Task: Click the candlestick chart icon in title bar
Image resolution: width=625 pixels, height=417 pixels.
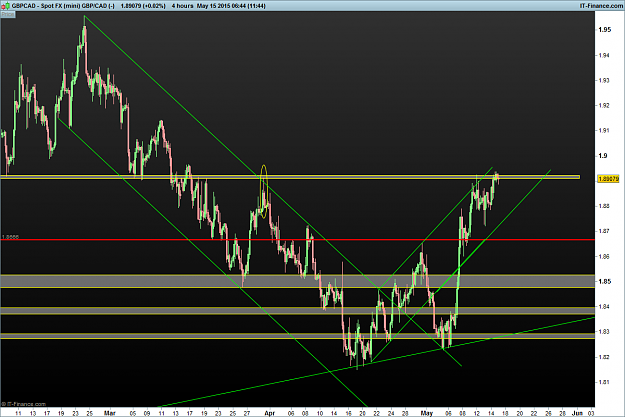Action: [x=6, y=6]
